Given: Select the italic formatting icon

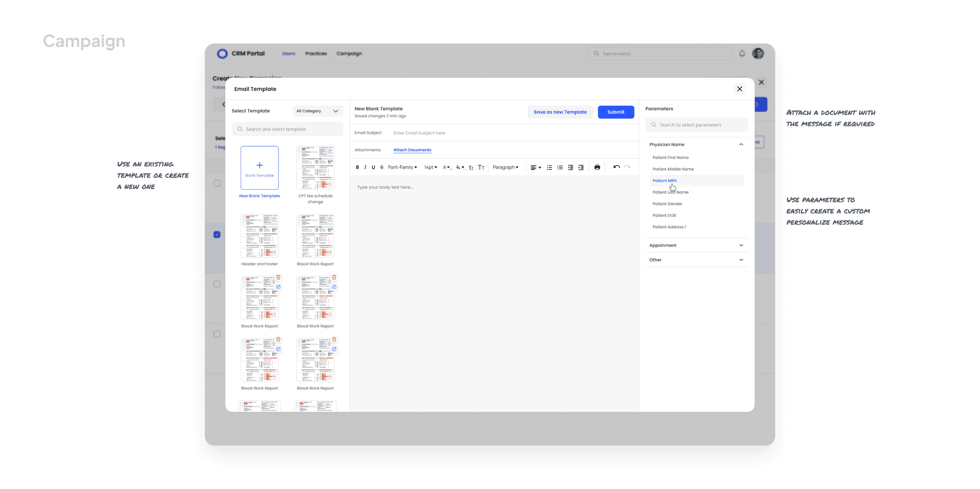Looking at the screenshot, I should tap(365, 167).
